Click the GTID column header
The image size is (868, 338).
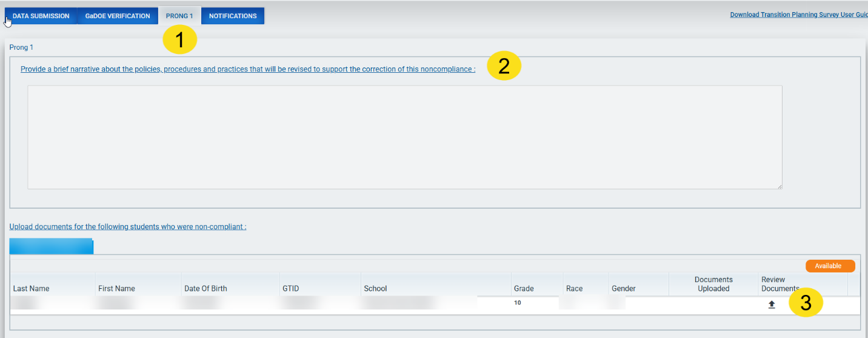tap(290, 288)
